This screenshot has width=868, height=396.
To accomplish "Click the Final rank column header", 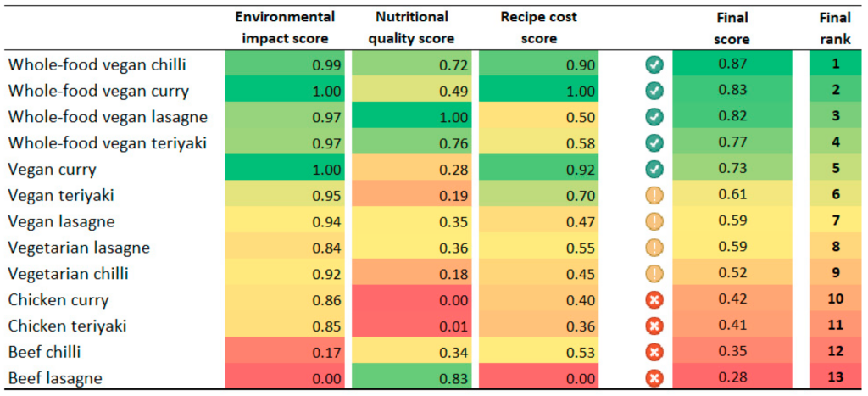I will [835, 27].
